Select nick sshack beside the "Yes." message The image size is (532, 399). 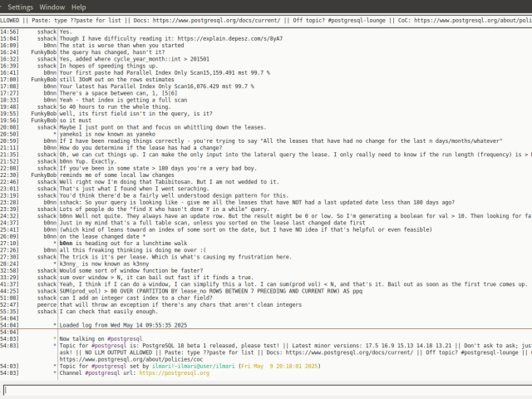pyautogui.click(x=47, y=31)
